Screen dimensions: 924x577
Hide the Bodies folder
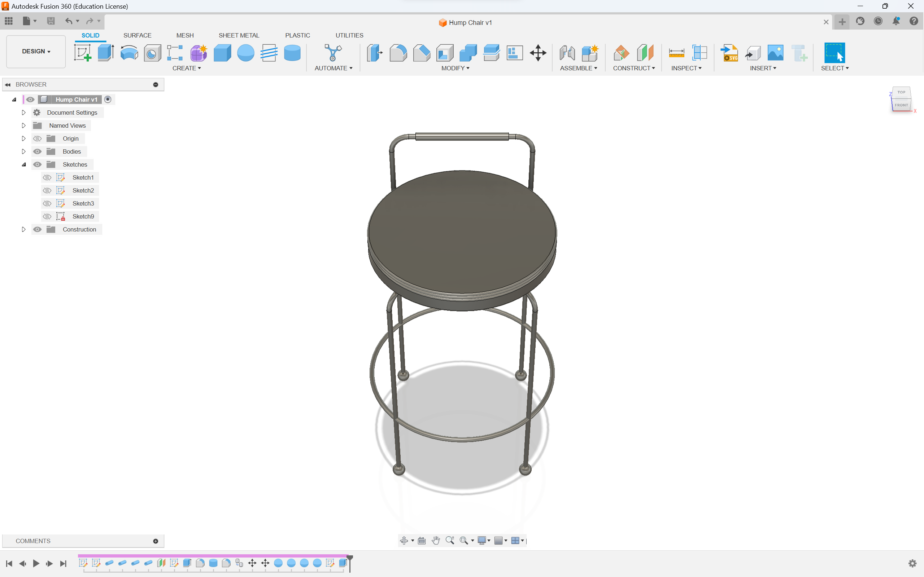(x=37, y=151)
